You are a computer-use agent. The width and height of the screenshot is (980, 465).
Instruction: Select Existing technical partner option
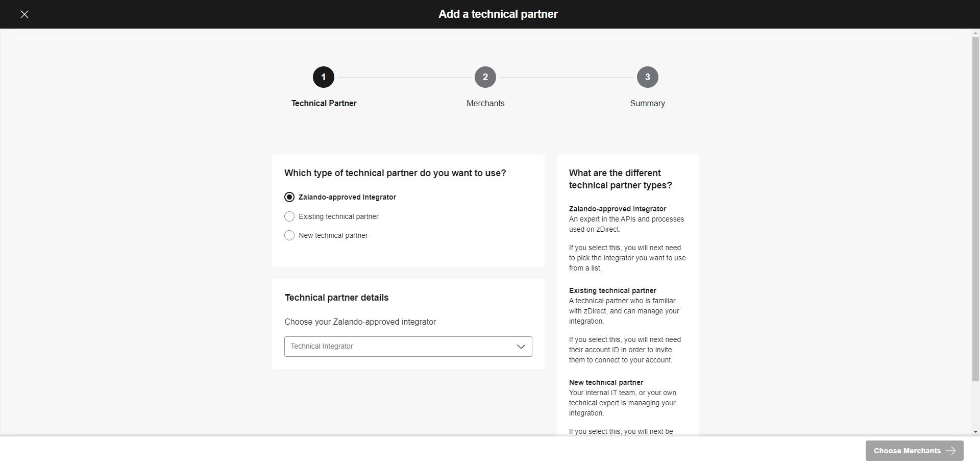coord(289,216)
